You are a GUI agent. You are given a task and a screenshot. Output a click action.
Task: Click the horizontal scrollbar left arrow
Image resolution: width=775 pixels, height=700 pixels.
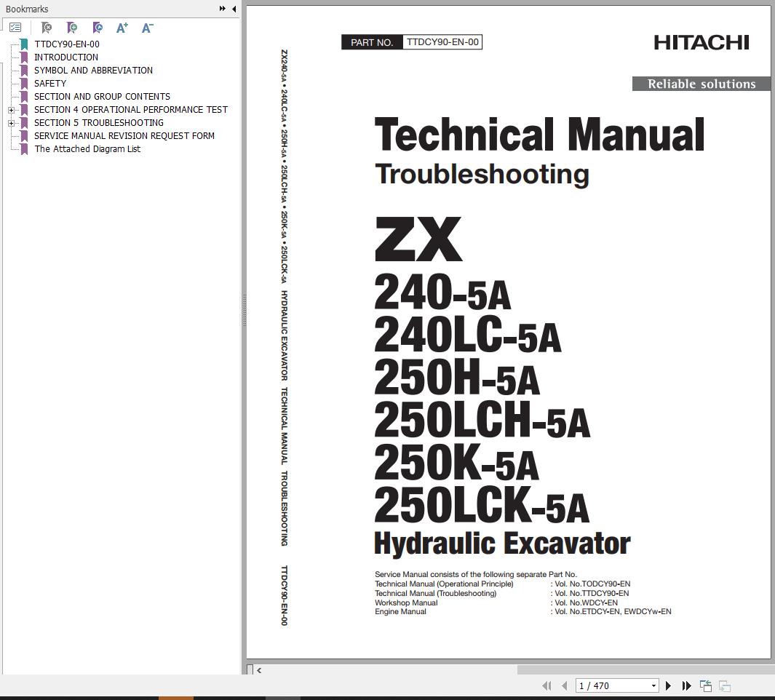pos(259,670)
